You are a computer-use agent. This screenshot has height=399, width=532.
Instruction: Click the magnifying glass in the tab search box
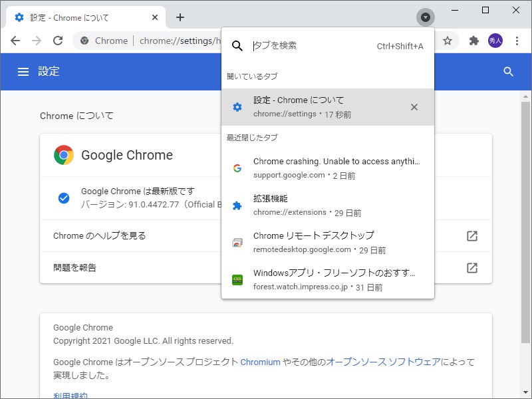click(x=237, y=46)
